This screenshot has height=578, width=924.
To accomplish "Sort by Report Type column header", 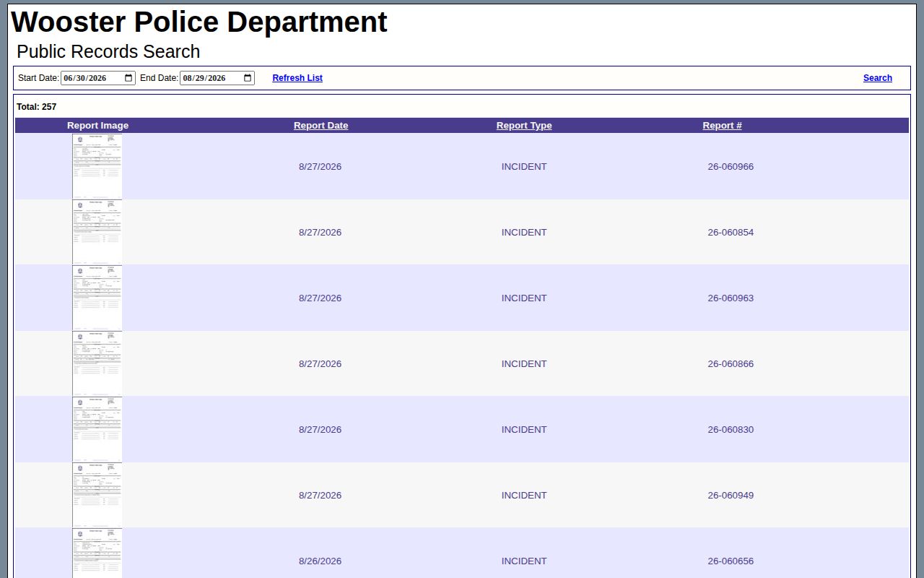I will (x=524, y=126).
